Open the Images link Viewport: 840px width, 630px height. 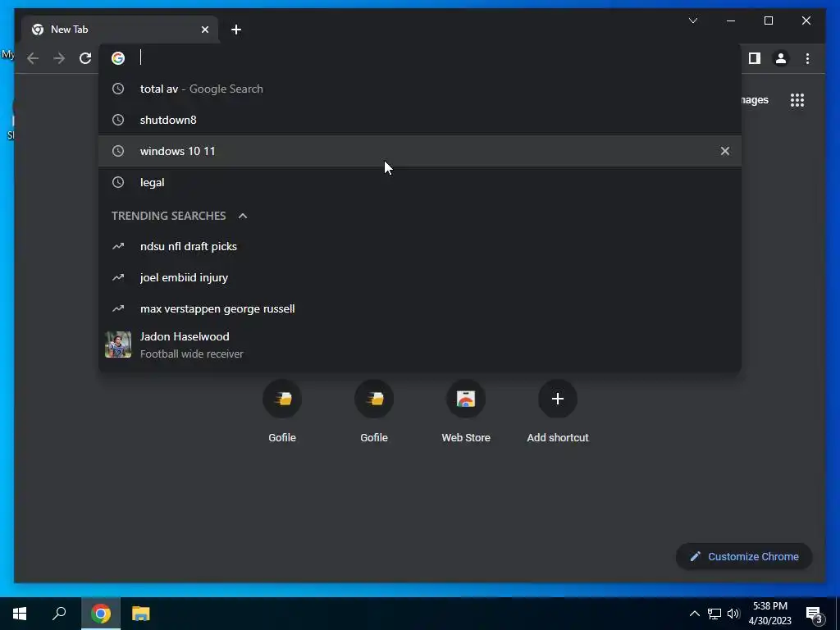pos(755,100)
